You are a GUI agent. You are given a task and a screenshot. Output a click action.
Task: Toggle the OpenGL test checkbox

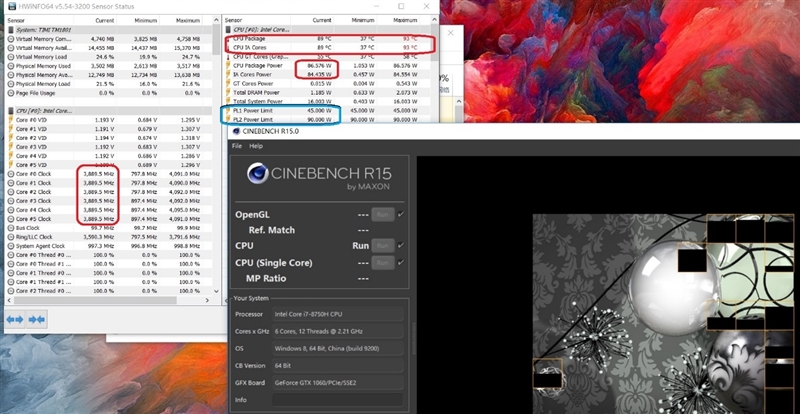400,213
